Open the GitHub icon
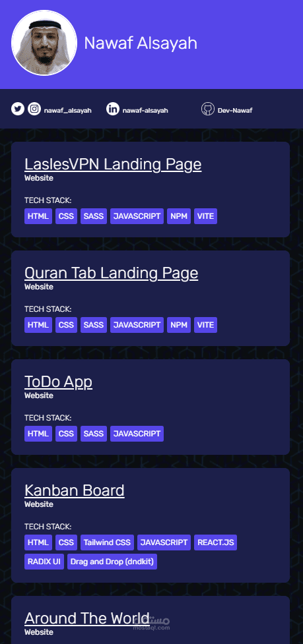This screenshot has height=644, width=303. pyautogui.click(x=208, y=109)
